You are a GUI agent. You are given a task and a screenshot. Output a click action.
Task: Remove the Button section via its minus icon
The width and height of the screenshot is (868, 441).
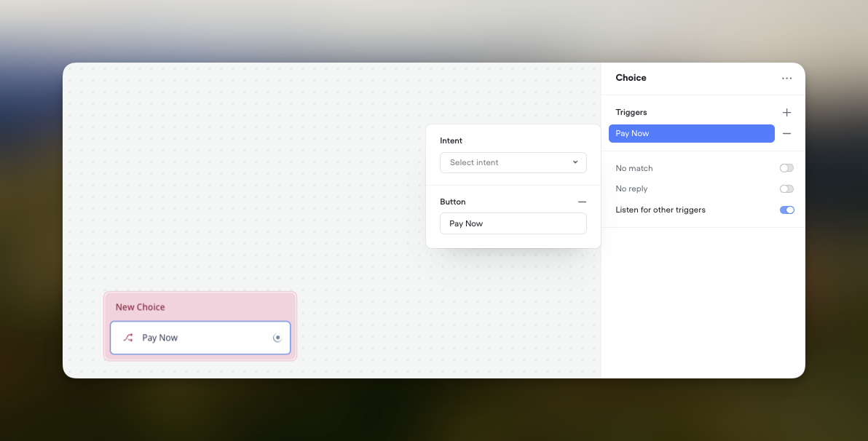coord(582,202)
